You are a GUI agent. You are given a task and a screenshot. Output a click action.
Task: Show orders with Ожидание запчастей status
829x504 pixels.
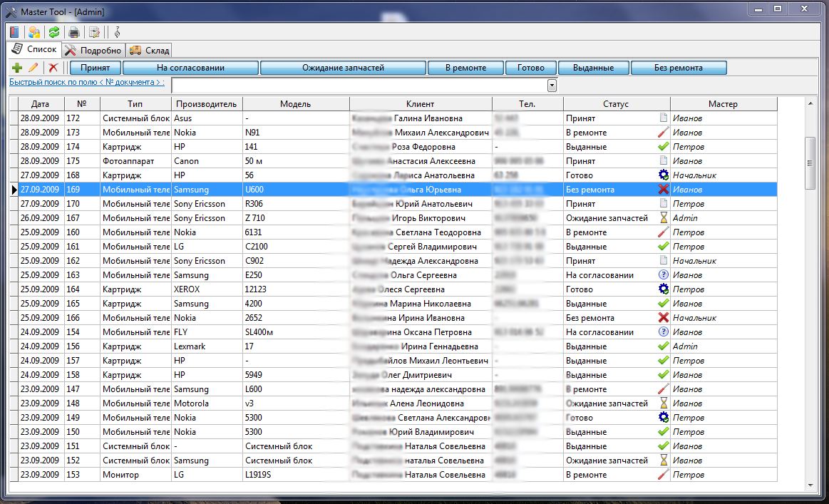tap(343, 68)
